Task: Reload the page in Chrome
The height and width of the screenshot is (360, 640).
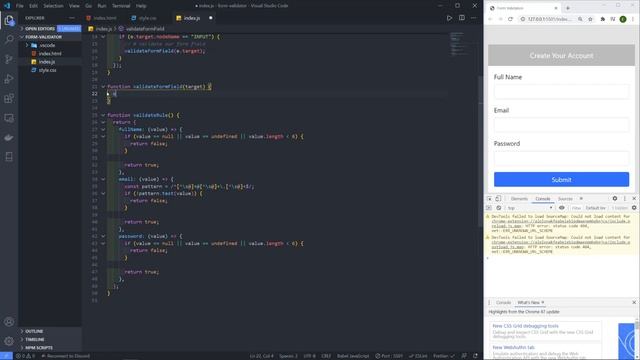Action: (x=510, y=19)
